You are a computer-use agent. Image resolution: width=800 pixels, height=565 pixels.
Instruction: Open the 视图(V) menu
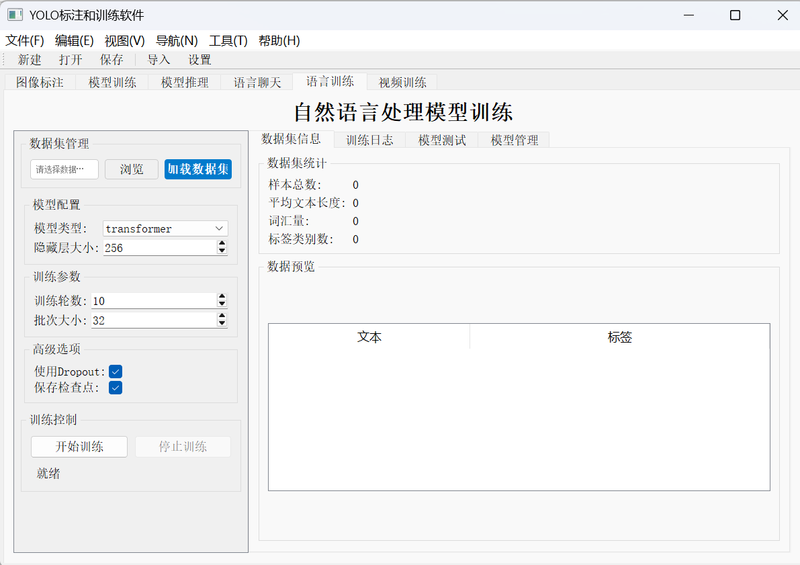(x=124, y=41)
